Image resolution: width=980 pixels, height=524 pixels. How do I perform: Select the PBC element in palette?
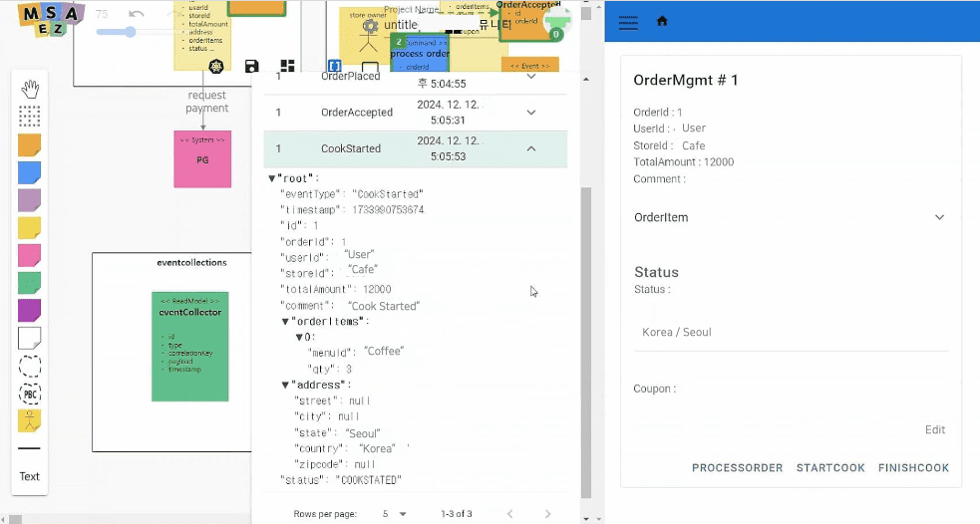[30, 393]
